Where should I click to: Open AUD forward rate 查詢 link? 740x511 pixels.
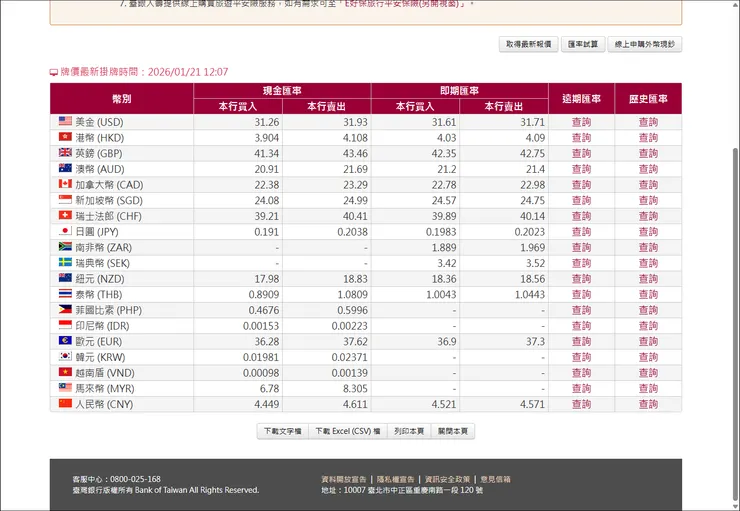point(581,169)
